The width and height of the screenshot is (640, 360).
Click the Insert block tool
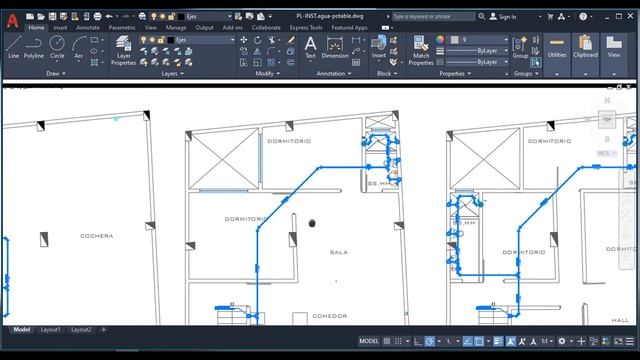point(378,47)
